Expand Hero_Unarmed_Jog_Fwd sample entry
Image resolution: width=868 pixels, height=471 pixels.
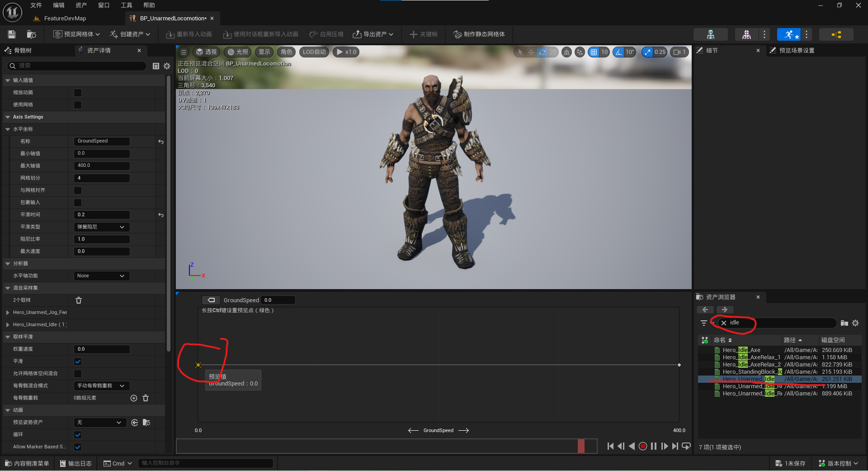click(x=8, y=313)
